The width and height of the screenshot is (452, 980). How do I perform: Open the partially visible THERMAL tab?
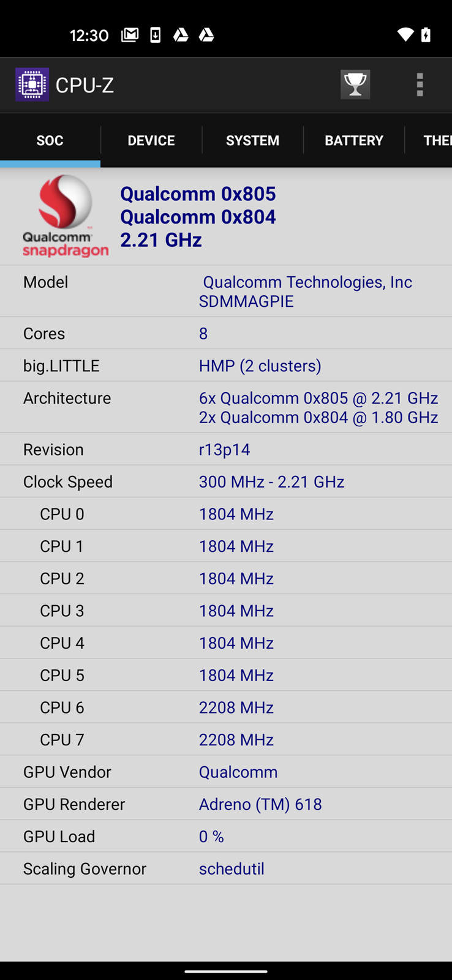point(436,140)
